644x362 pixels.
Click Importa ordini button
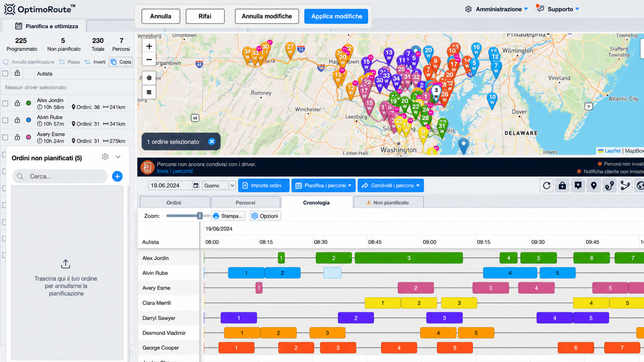(x=264, y=186)
